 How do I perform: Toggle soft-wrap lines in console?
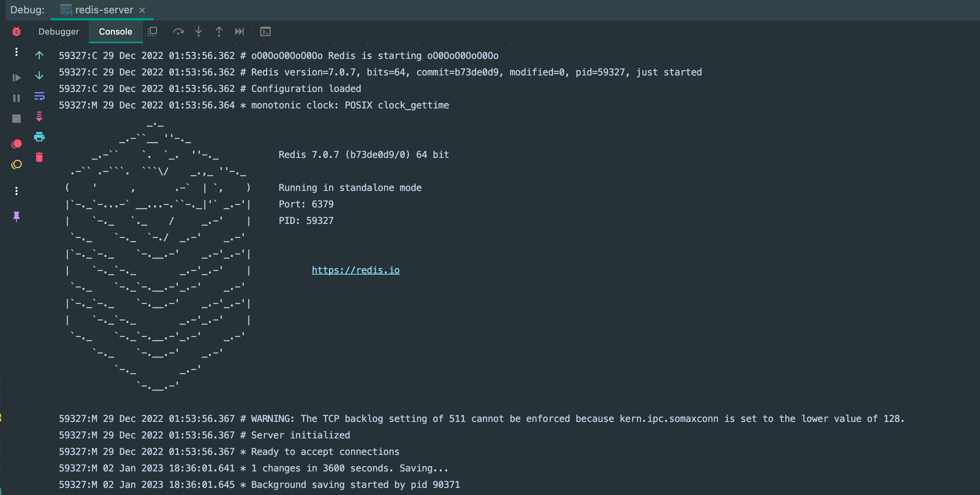(39, 96)
